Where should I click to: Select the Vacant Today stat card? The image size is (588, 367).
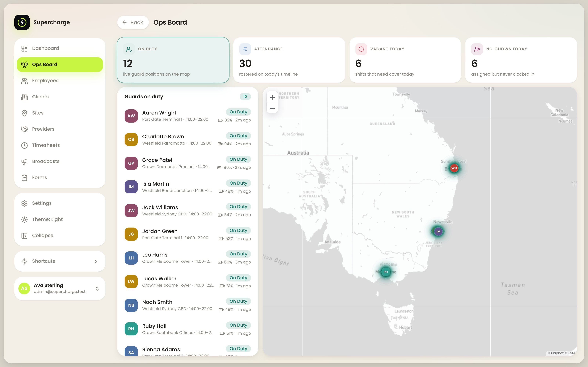405,60
